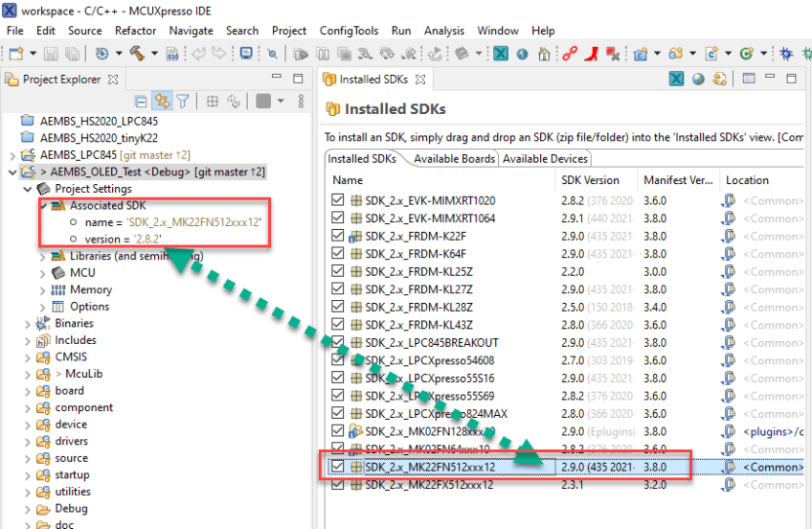Collapse the AEMBS_OLED_Test project
Viewport: 812px width, 529px height.
point(11,172)
